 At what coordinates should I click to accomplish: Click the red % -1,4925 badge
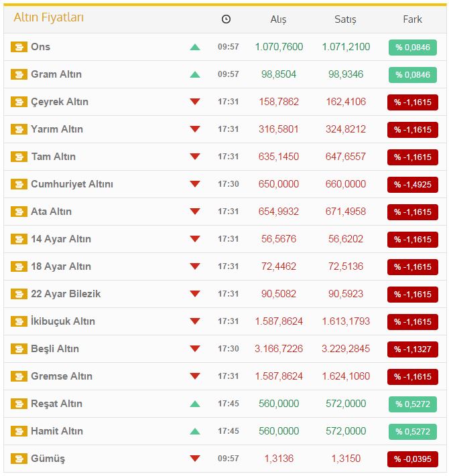coord(412,184)
